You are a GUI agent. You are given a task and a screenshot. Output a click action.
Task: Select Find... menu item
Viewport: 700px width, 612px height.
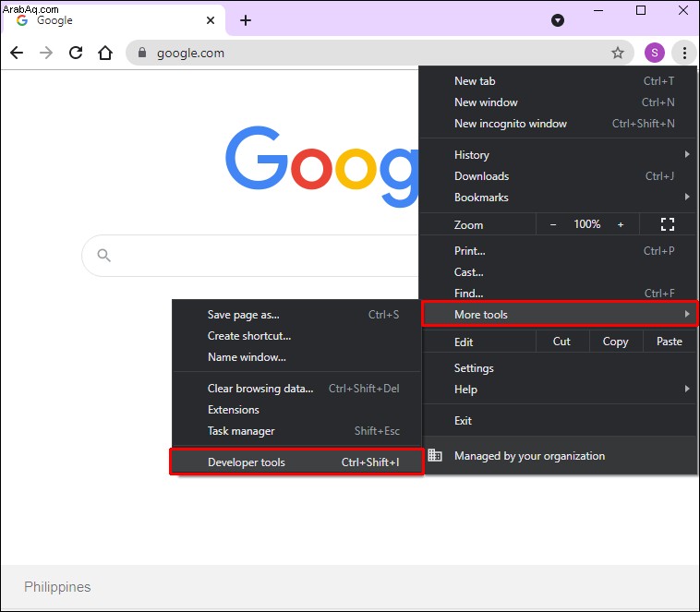click(560, 293)
